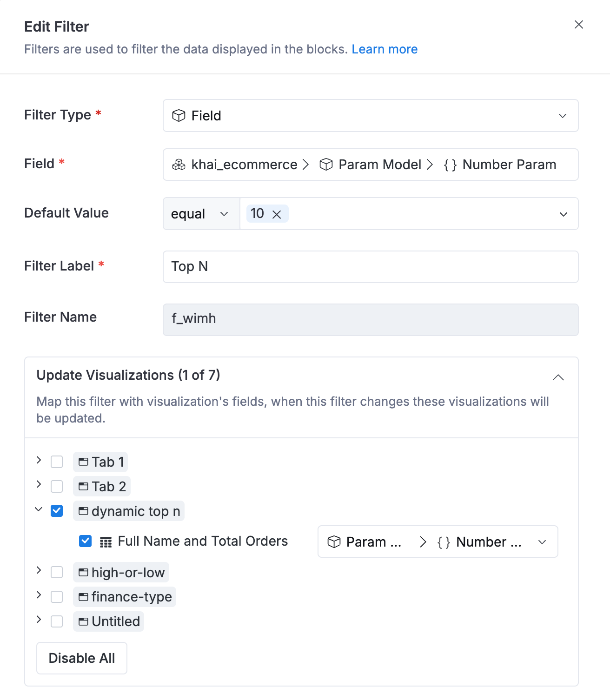
Task: Click the cube icon in the Param mapping selector
Action: tap(334, 542)
